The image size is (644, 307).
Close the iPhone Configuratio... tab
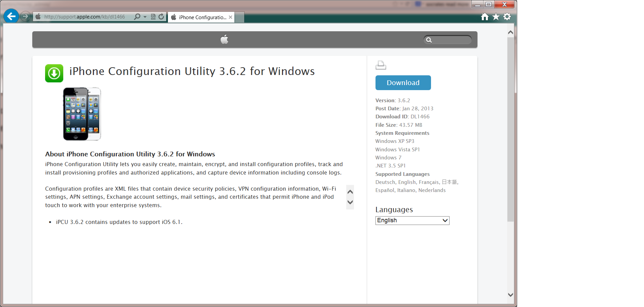[x=230, y=17]
